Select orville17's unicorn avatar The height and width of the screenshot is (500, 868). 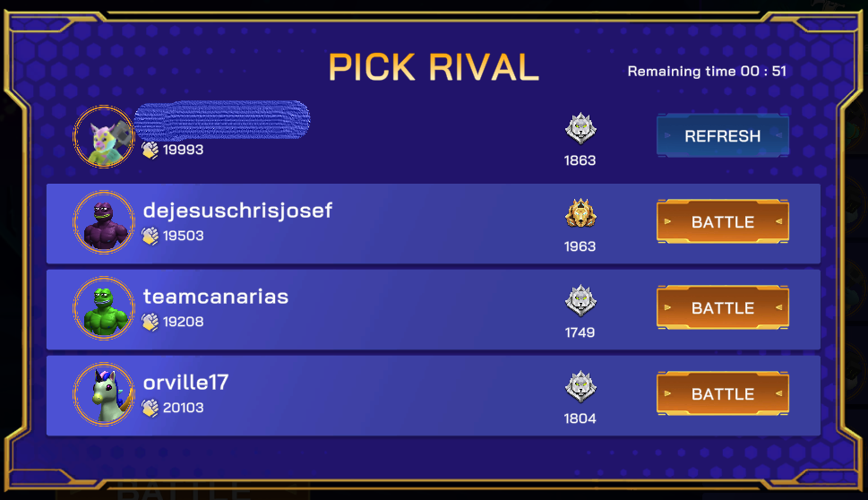coord(104,394)
